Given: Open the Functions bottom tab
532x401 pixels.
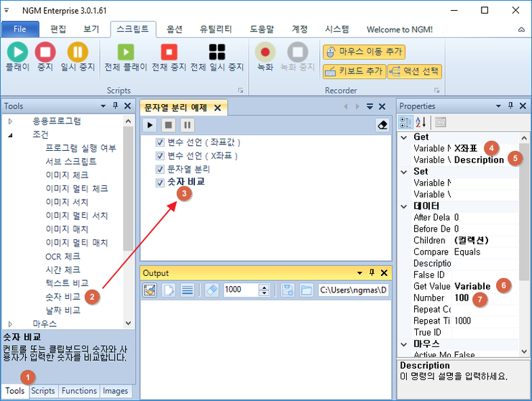Looking at the screenshot, I should pyautogui.click(x=79, y=391).
